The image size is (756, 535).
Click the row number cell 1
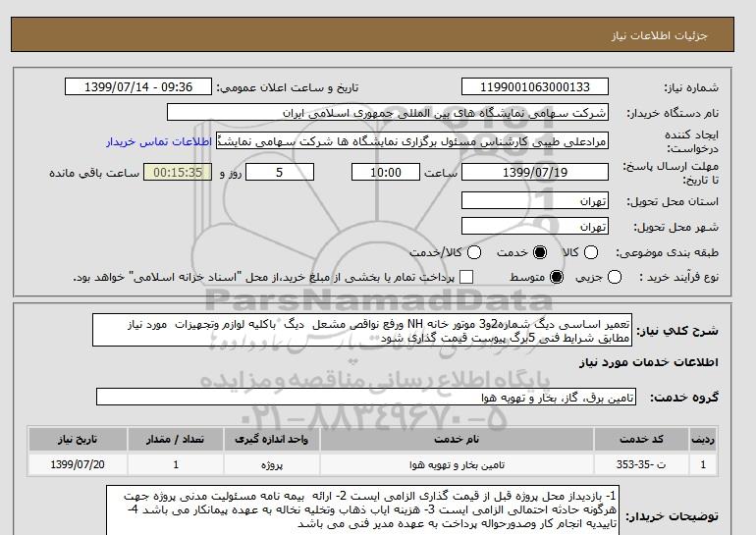point(703,464)
